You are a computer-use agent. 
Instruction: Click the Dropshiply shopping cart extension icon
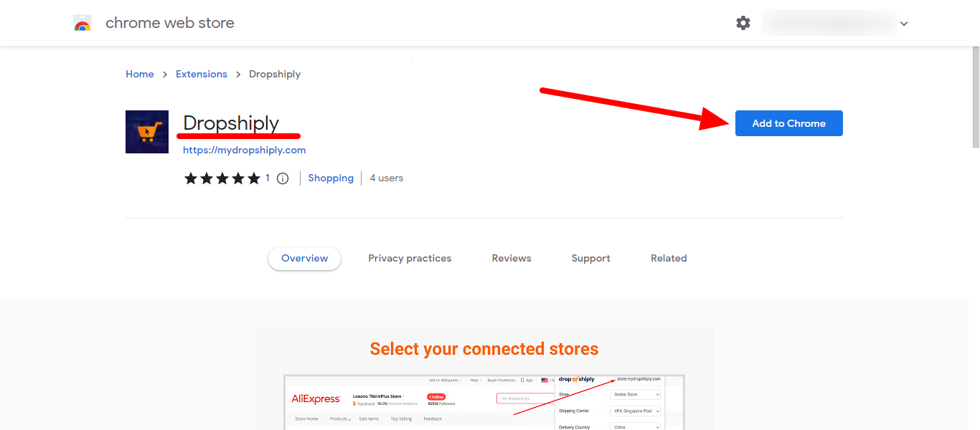(147, 132)
